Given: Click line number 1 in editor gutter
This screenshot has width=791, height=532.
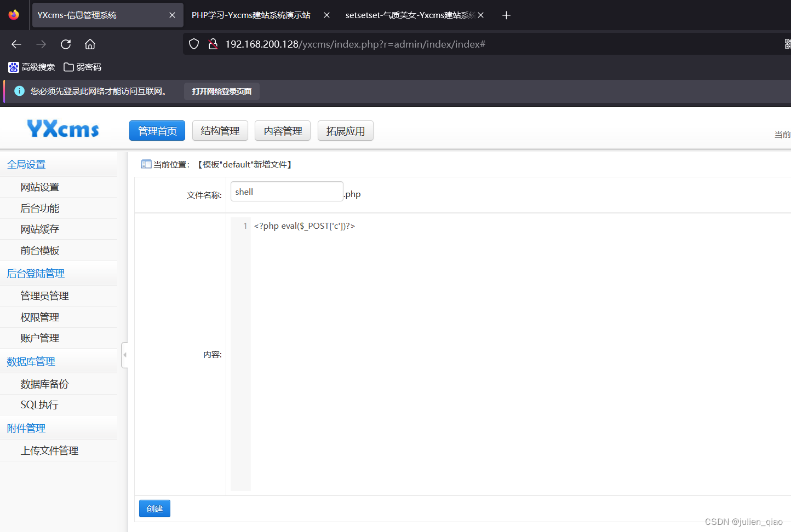Looking at the screenshot, I should click(x=245, y=226).
